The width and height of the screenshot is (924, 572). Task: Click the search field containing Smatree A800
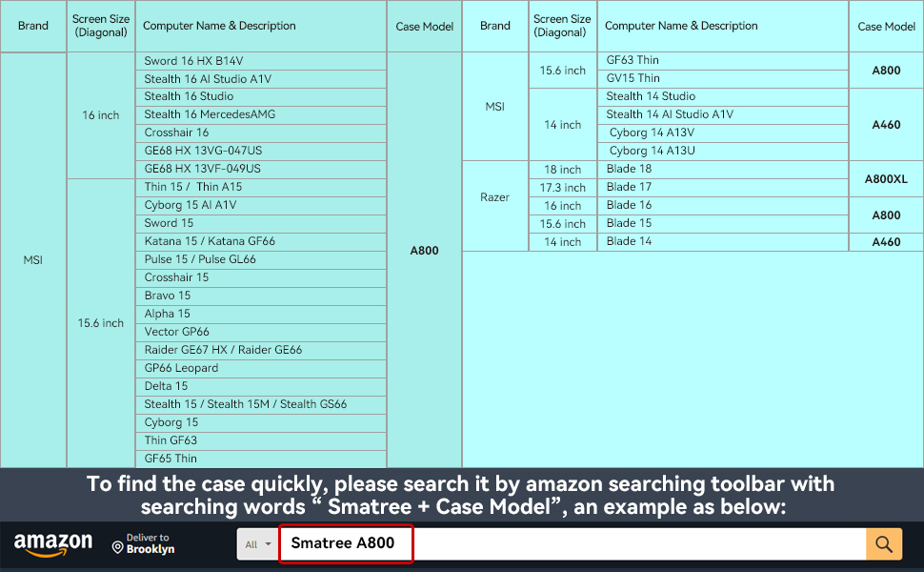pos(572,544)
